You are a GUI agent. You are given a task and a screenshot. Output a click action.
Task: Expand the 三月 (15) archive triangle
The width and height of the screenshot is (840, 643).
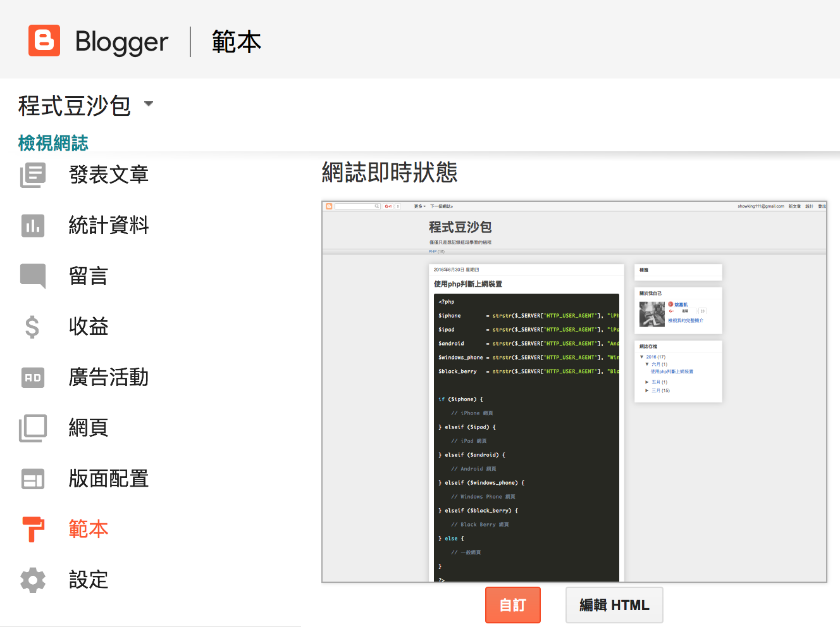[x=647, y=390]
